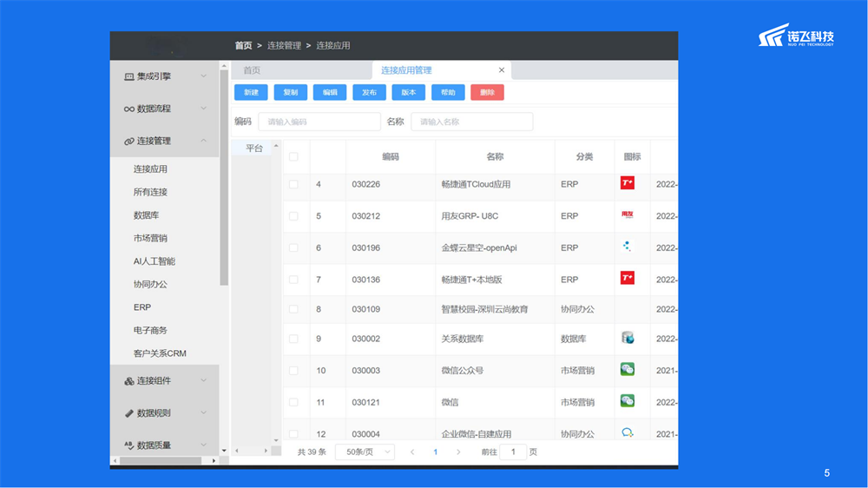Viewport: 868px width, 488px height.
Task: Click the 金蝶云星空-openApi blue icon
Action: [x=627, y=246]
